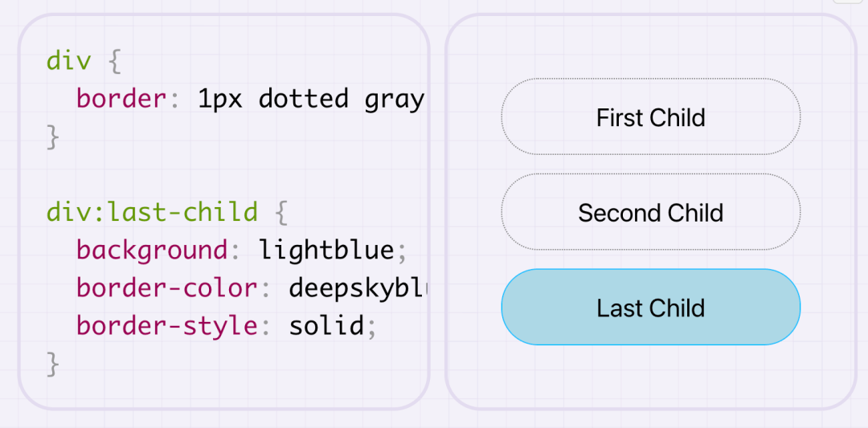Click the Last Child text label
The height and width of the screenshot is (428, 868).
(x=651, y=308)
